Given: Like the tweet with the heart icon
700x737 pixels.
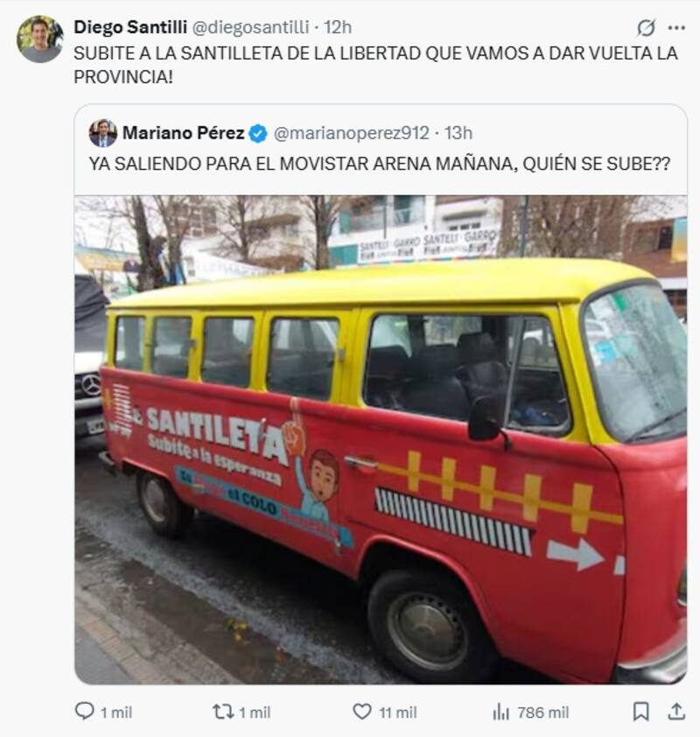Looking at the screenshot, I should [x=361, y=712].
